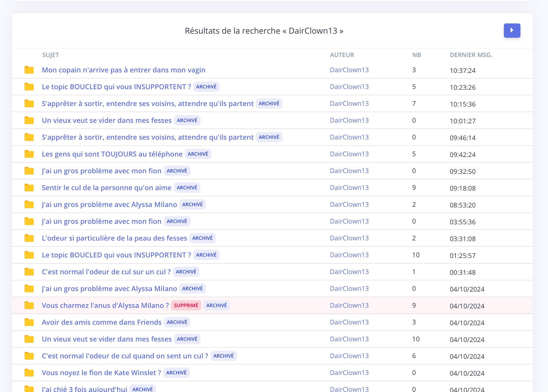Click the AUTEUR column header

tap(342, 55)
